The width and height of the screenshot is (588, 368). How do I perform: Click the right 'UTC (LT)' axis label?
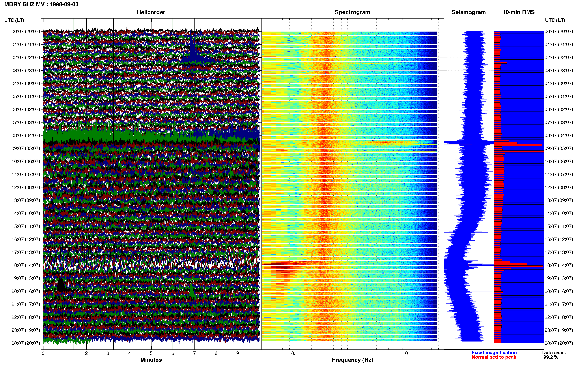[555, 20]
